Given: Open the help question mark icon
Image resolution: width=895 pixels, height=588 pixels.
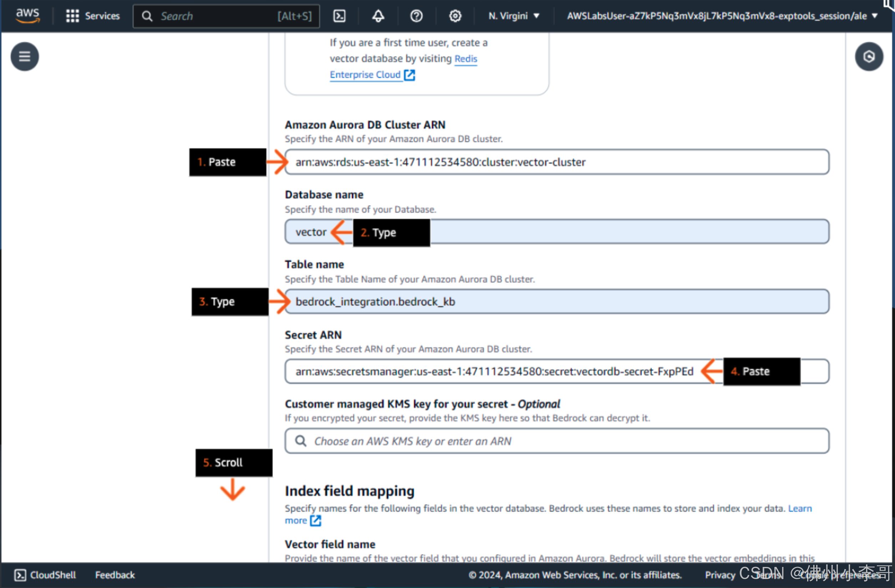Looking at the screenshot, I should click(416, 16).
